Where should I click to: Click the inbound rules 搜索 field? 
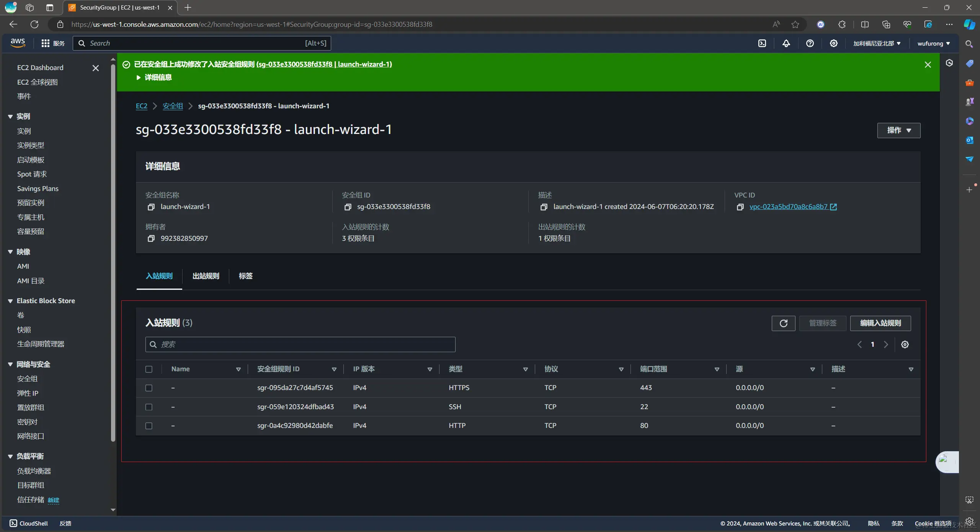click(x=300, y=344)
